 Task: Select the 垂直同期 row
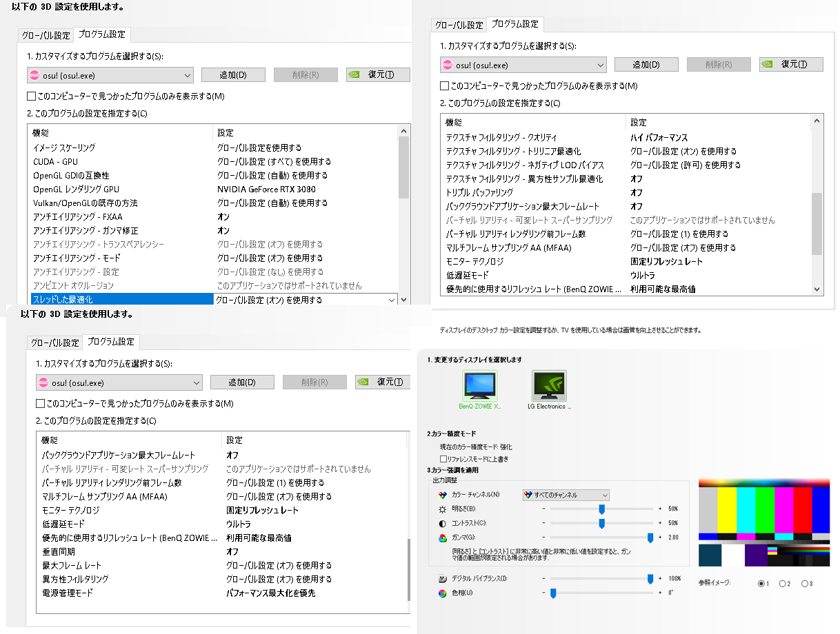pos(223,551)
